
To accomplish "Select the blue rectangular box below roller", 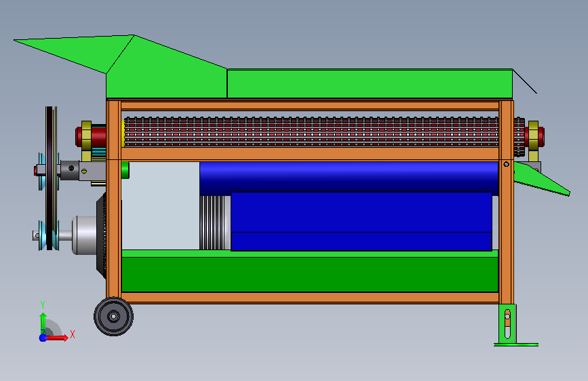I will pos(361,221).
